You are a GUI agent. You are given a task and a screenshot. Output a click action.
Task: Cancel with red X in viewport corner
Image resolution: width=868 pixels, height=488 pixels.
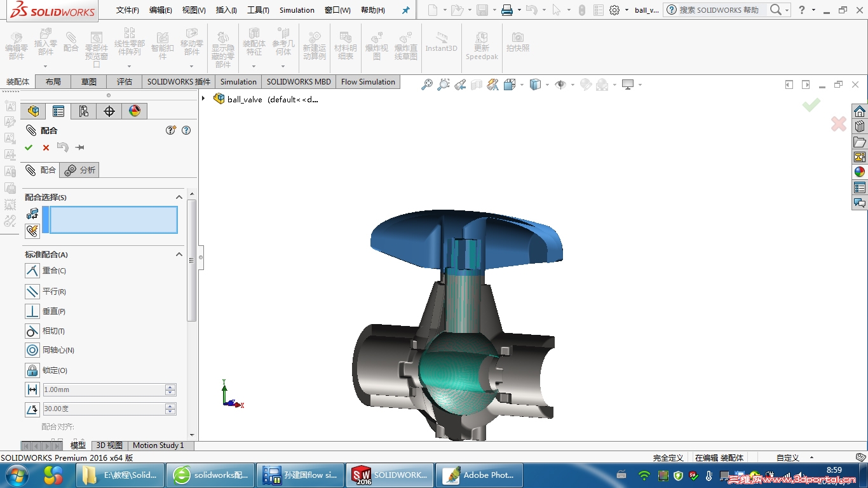839,124
